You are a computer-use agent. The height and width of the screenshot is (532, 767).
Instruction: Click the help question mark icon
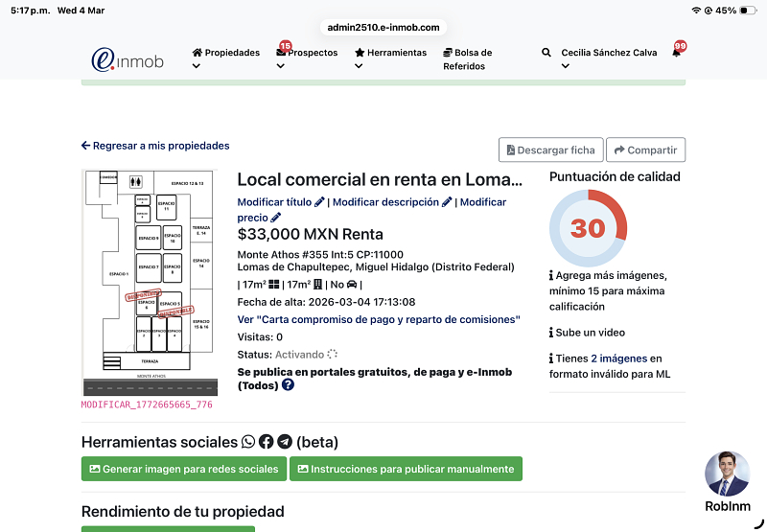coord(288,385)
